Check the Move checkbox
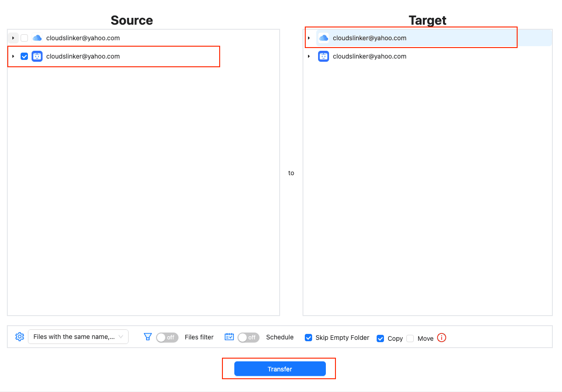The height and width of the screenshot is (392, 562). click(x=410, y=338)
